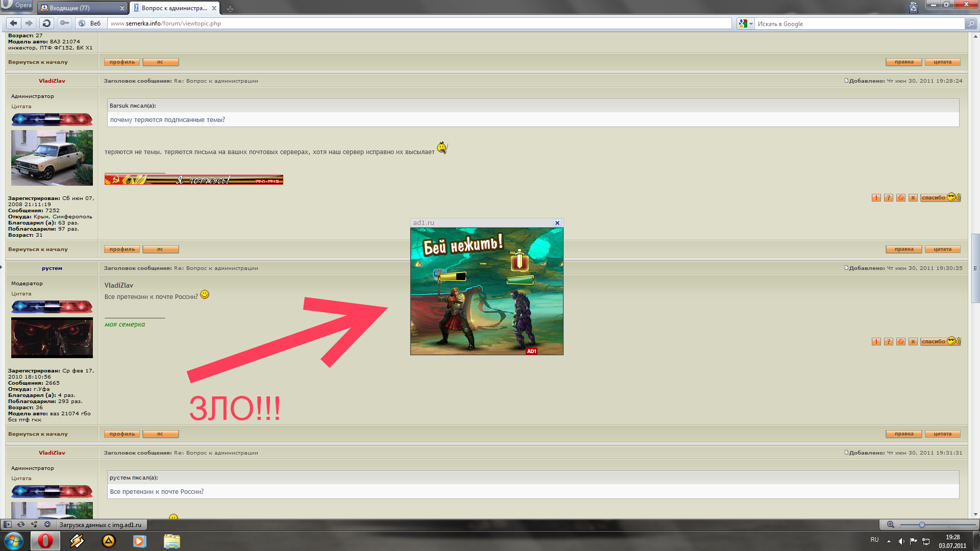Click цитата button in VladiZlav's 19:28:24 post
The height and width of the screenshot is (551, 980).
point(943,249)
